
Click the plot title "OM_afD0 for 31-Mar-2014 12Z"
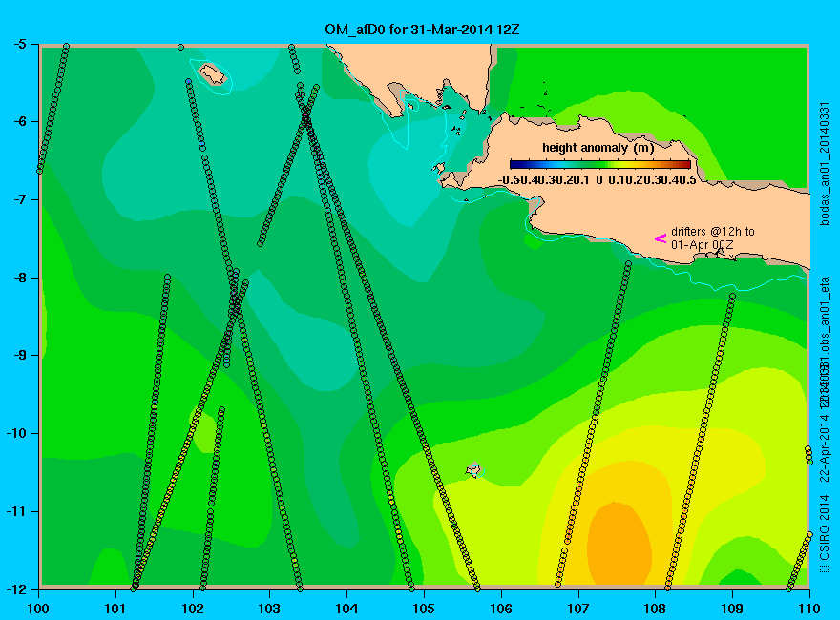[x=422, y=30]
